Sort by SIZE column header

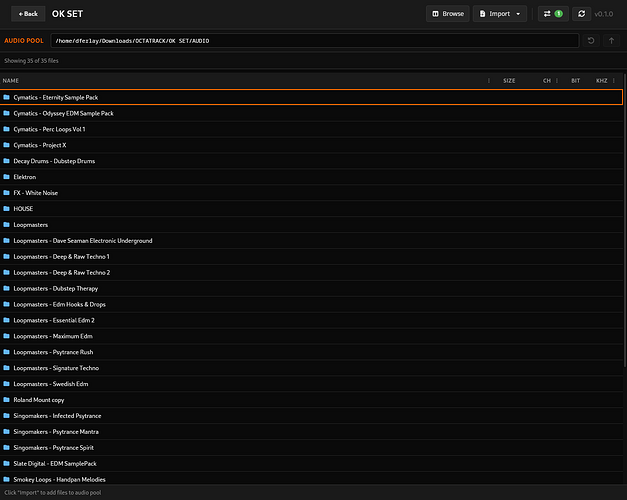(x=509, y=81)
